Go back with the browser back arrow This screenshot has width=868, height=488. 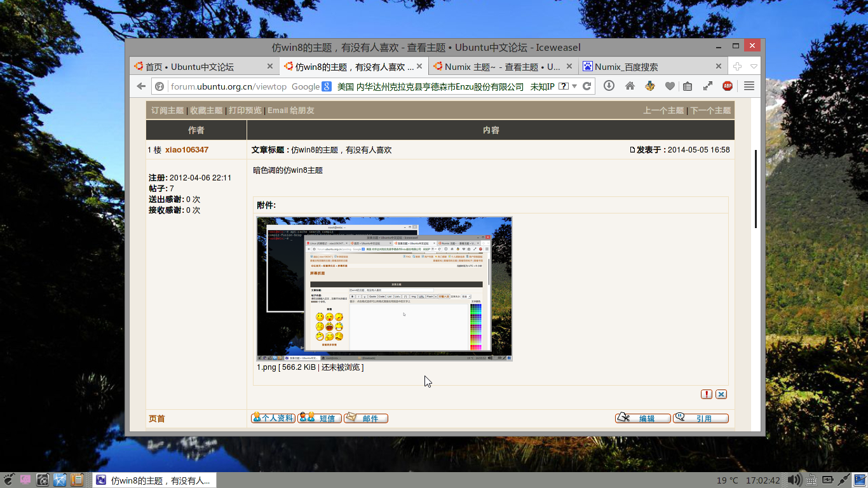pos(141,86)
